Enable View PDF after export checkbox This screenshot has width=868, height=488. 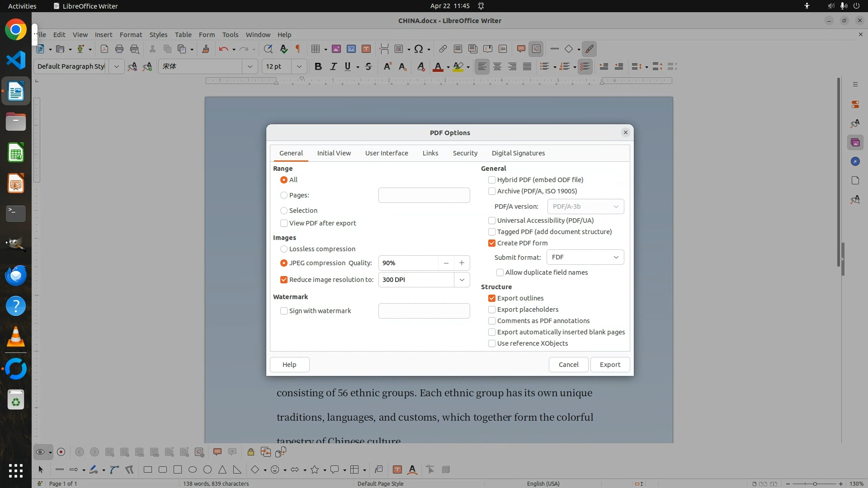coord(284,223)
